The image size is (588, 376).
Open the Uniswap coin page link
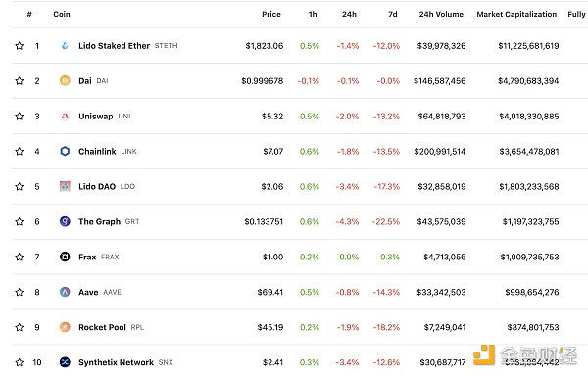[96, 117]
